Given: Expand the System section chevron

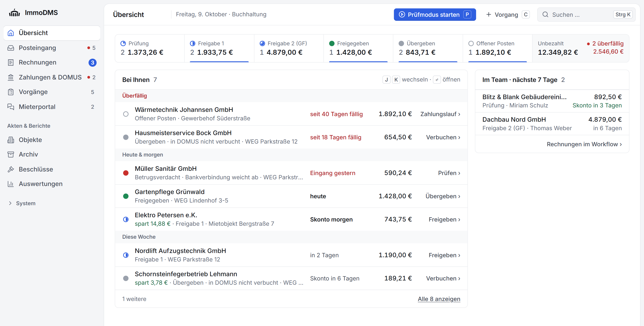Looking at the screenshot, I should [x=10, y=203].
